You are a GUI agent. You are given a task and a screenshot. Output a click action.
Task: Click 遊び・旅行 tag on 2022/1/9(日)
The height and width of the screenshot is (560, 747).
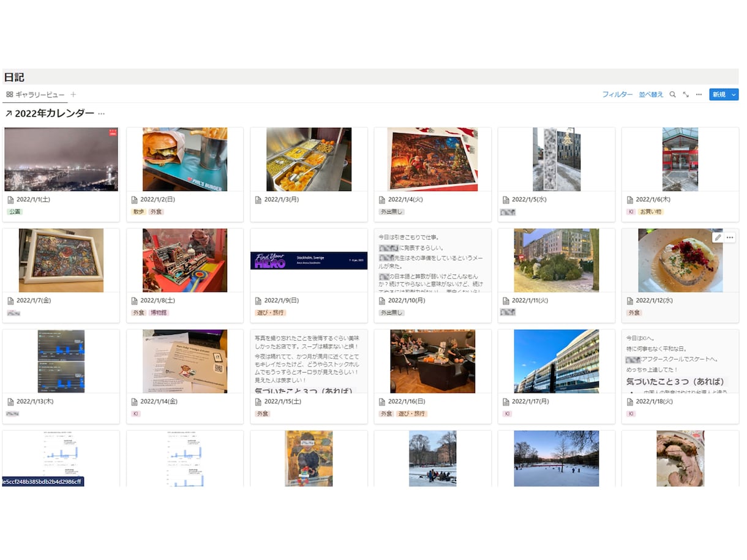(270, 313)
